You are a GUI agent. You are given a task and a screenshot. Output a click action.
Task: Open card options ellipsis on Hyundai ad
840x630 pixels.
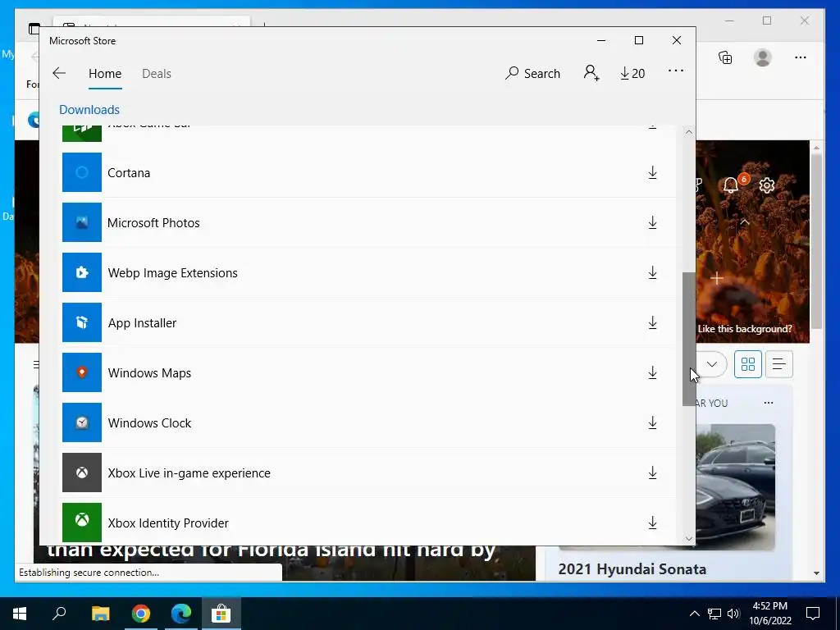(769, 403)
